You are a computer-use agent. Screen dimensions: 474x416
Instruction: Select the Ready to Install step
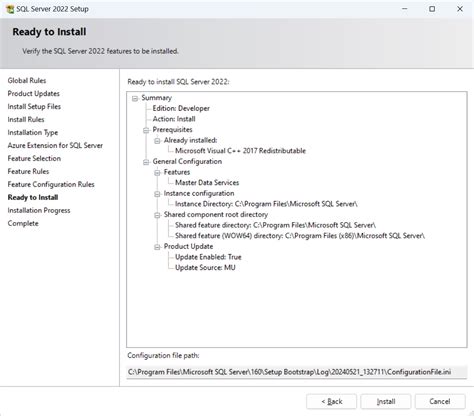click(x=33, y=198)
